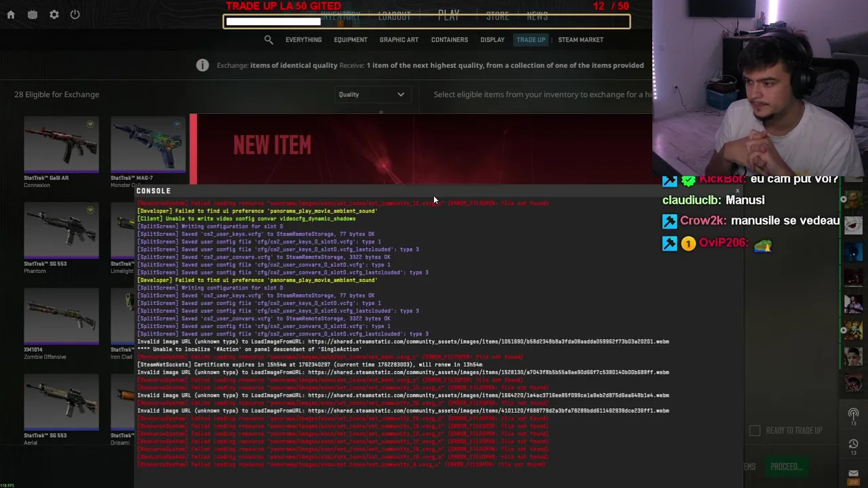Viewport: 868px width, 488px height.
Task: Click username Crow2k in chat
Action: coord(703,221)
